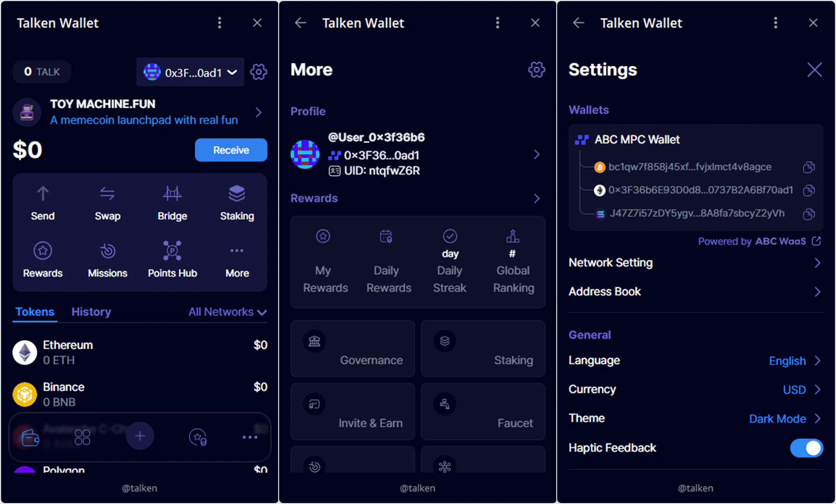Click the Receive button
This screenshot has width=836, height=504.
[x=231, y=150]
